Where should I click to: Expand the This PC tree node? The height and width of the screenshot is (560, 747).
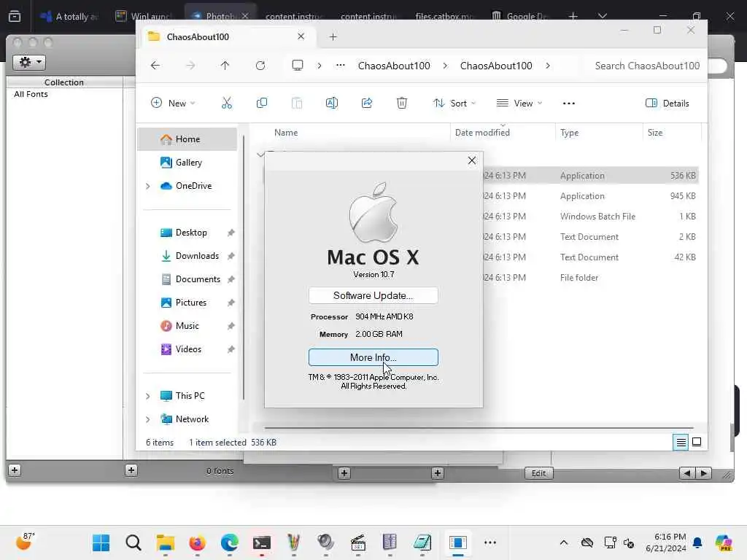tap(147, 396)
